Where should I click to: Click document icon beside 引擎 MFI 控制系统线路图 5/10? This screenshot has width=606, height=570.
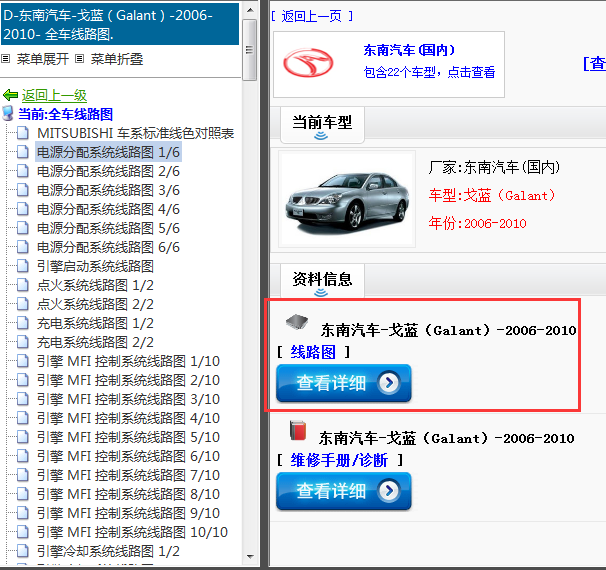point(23,437)
